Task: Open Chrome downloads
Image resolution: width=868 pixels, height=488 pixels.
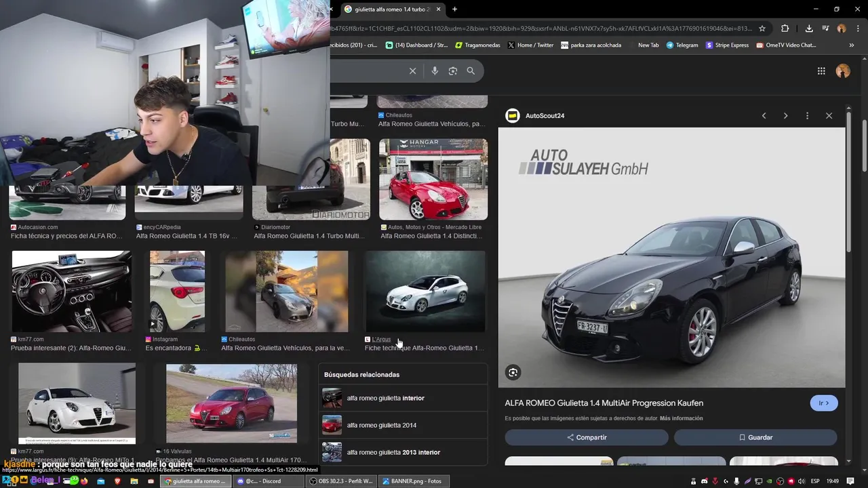Action: point(809,28)
